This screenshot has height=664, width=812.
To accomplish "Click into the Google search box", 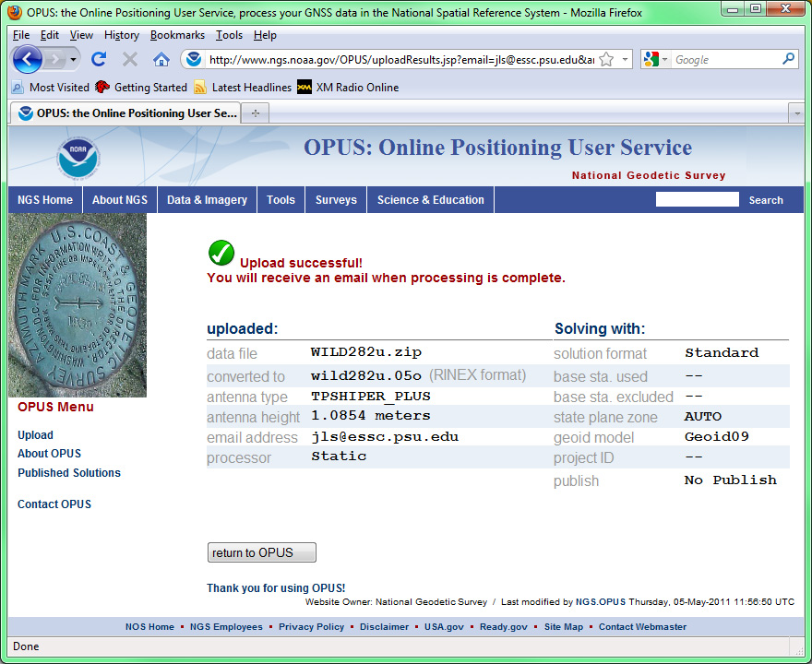I will tap(725, 60).
